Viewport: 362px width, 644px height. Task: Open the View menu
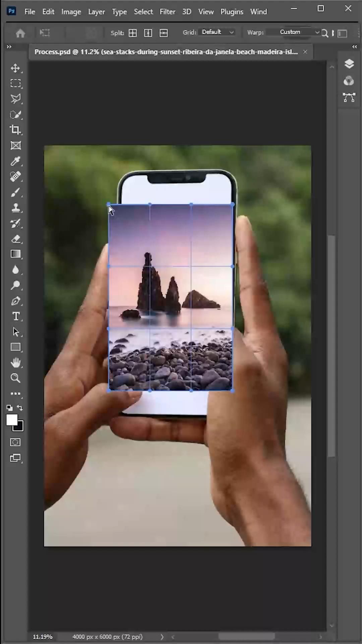pyautogui.click(x=206, y=12)
